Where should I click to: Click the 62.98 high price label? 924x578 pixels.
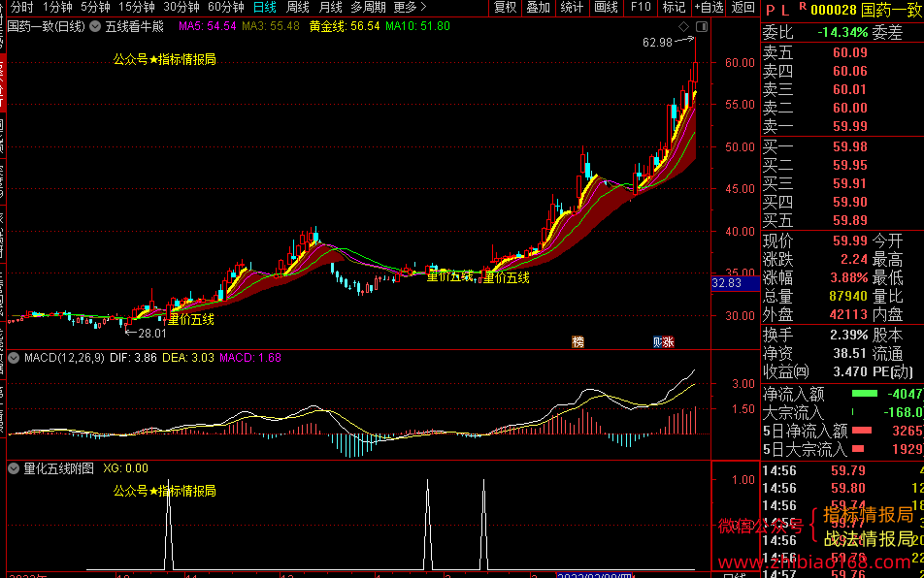[x=657, y=43]
